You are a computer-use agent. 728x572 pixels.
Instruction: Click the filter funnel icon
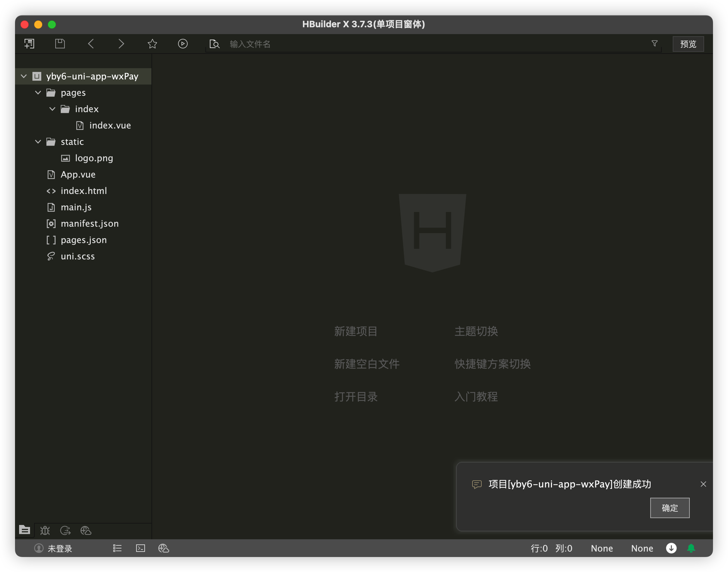coord(654,44)
